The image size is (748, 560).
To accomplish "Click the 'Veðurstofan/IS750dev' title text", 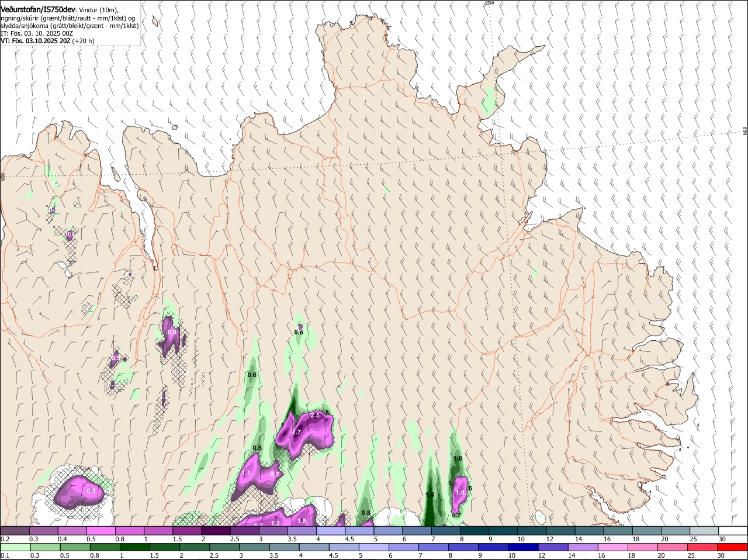I will [x=38, y=10].
